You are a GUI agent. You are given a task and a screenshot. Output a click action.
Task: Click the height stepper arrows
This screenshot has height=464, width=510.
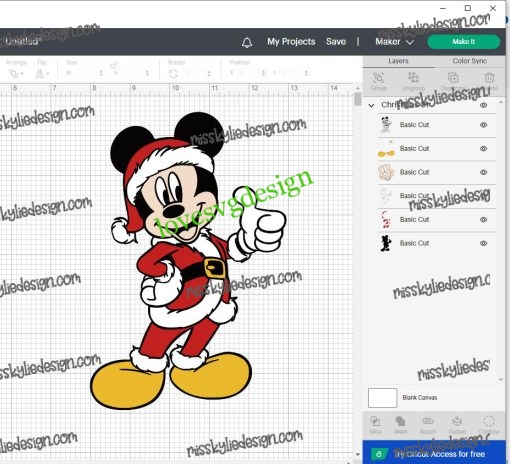[x=147, y=73]
